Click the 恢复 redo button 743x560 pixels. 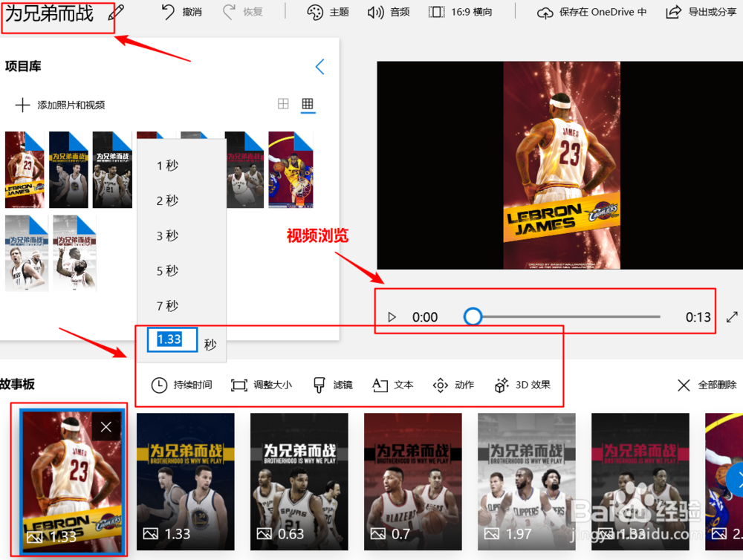point(243,12)
